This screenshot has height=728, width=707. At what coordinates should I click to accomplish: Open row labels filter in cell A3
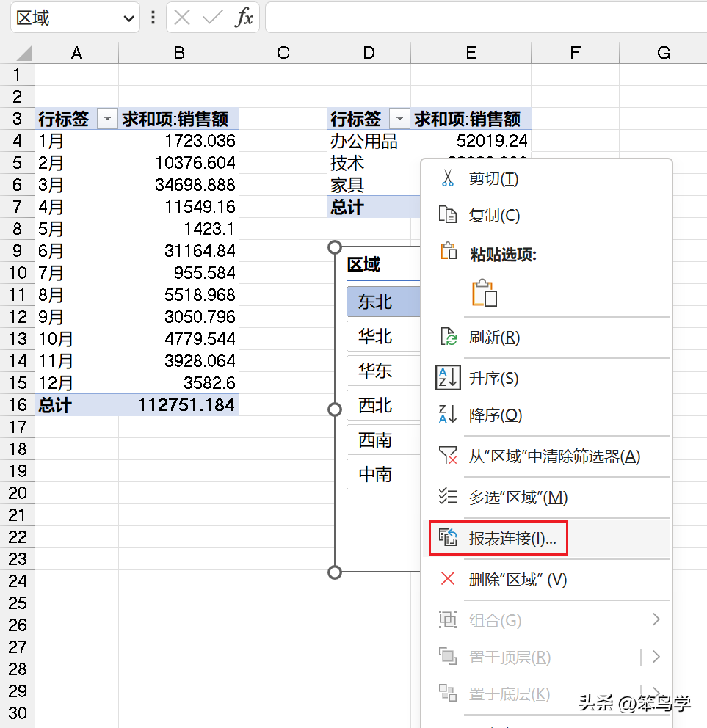[107, 119]
